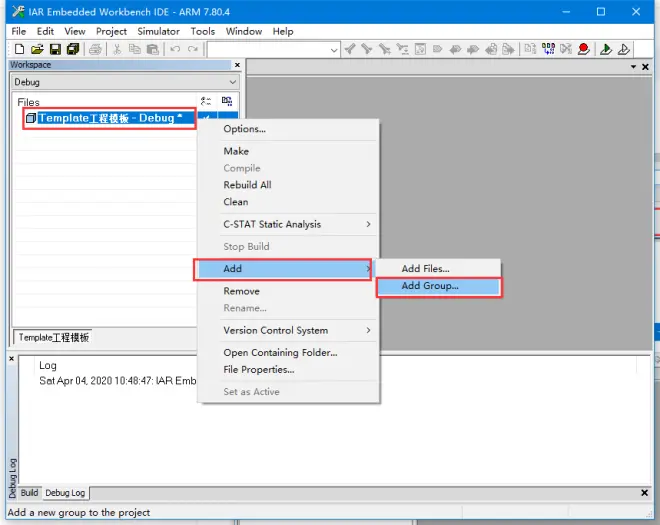Image resolution: width=660 pixels, height=525 pixels.
Task: Click the Open file folder icon
Action: pyautogui.click(x=37, y=49)
